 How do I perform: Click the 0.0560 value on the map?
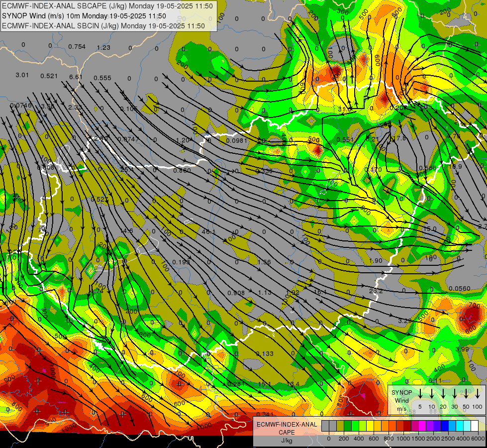point(460,289)
